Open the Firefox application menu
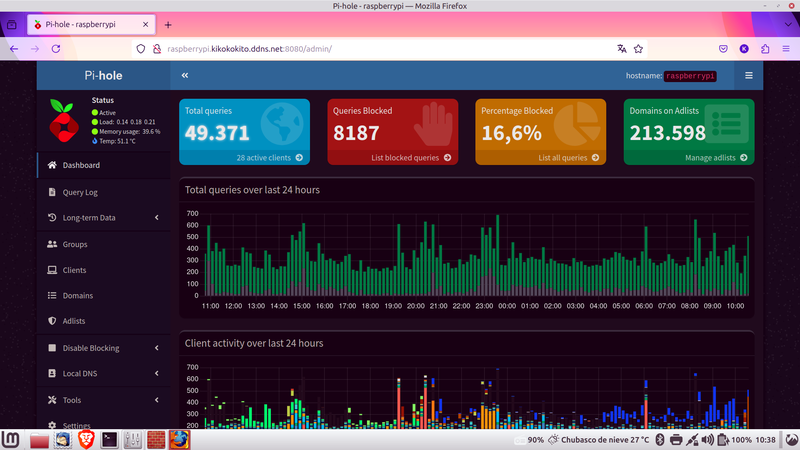Image resolution: width=800 pixels, height=450 pixels. coord(786,49)
